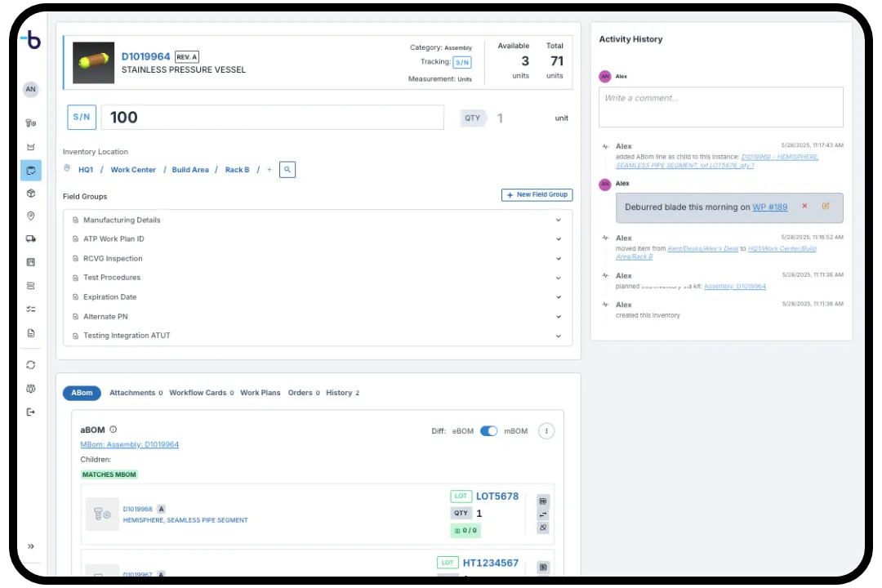
Task: Click the refresh sync icon in sidebar
Action: (x=31, y=365)
